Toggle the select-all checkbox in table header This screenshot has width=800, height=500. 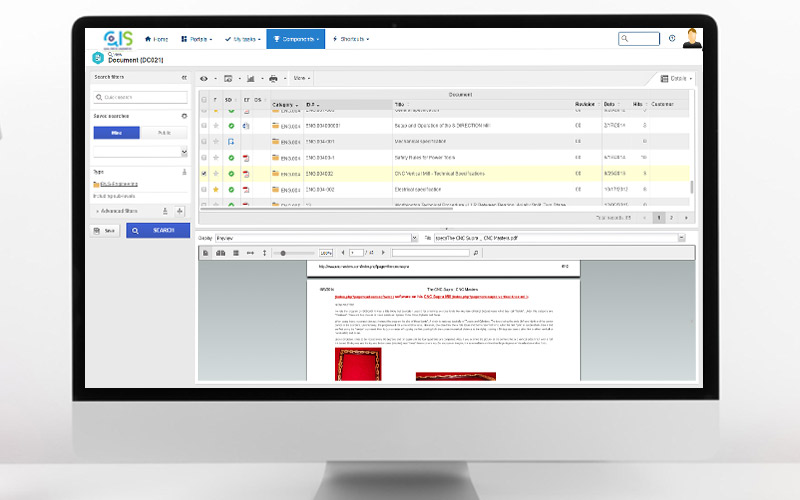pos(204,100)
